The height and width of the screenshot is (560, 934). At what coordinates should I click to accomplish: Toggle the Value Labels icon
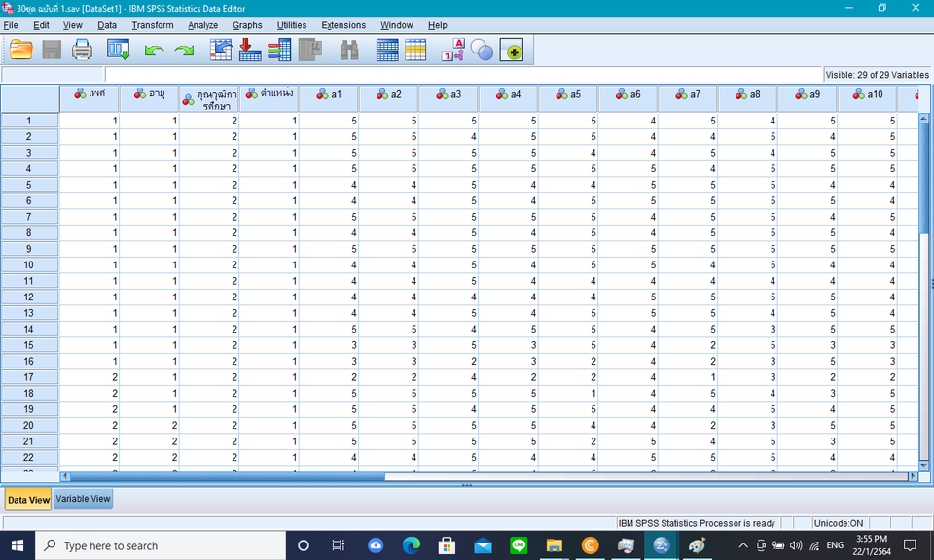coord(452,50)
